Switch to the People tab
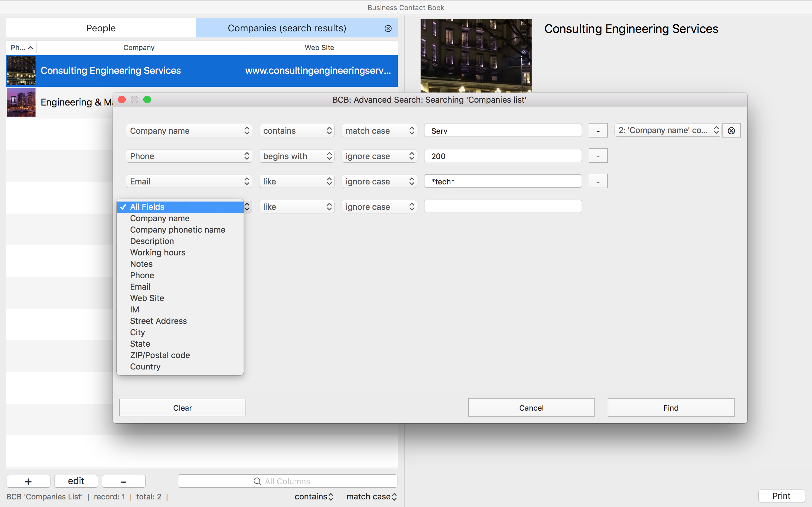This screenshot has height=507, width=812. tap(100, 28)
